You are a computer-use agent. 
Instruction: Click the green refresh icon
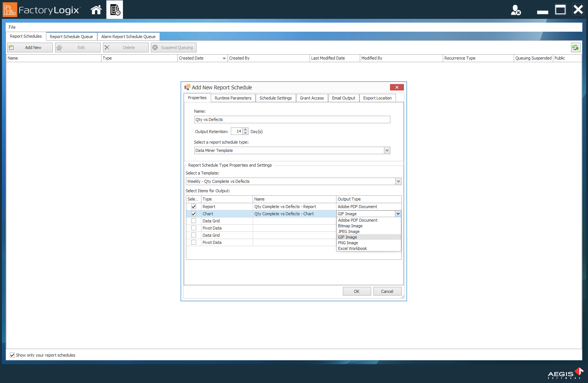pos(575,47)
